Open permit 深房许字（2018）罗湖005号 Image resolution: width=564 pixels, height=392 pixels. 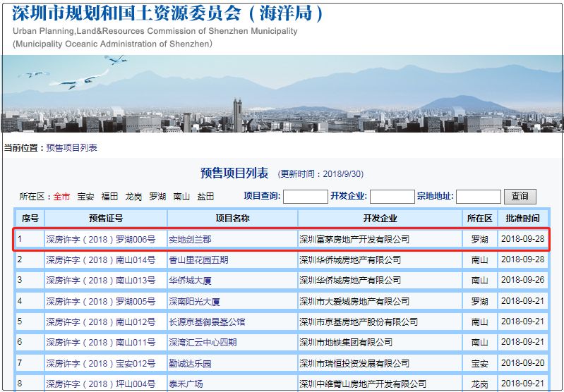100,302
